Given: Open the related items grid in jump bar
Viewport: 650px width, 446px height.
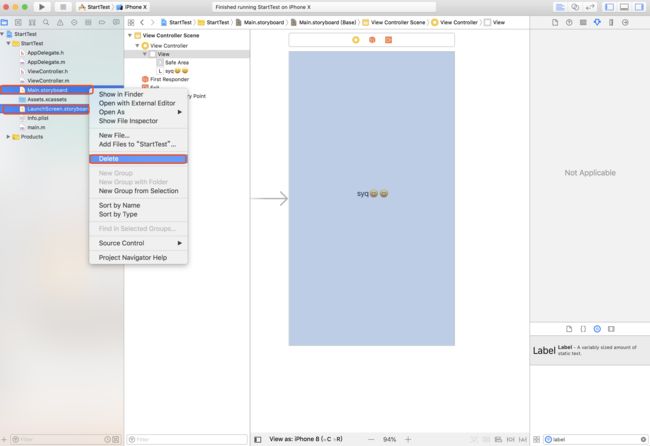Looking at the screenshot, I should coord(131,22).
